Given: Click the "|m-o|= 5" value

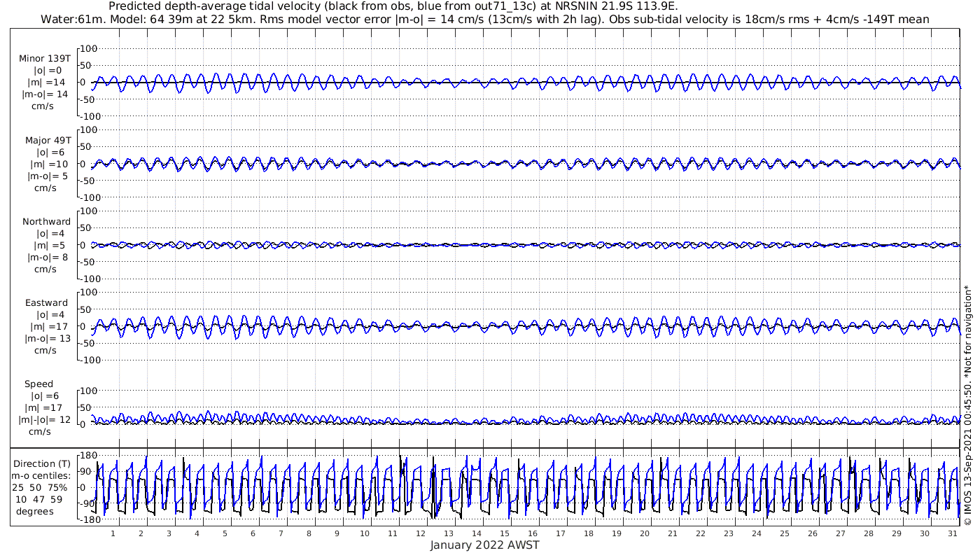Looking at the screenshot, I should click(46, 176).
